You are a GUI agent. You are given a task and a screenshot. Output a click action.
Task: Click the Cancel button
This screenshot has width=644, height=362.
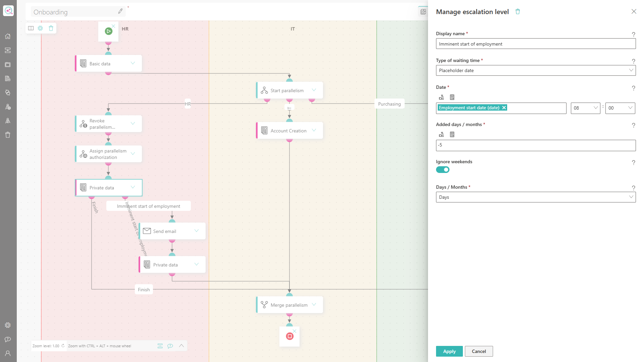tap(479, 351)
